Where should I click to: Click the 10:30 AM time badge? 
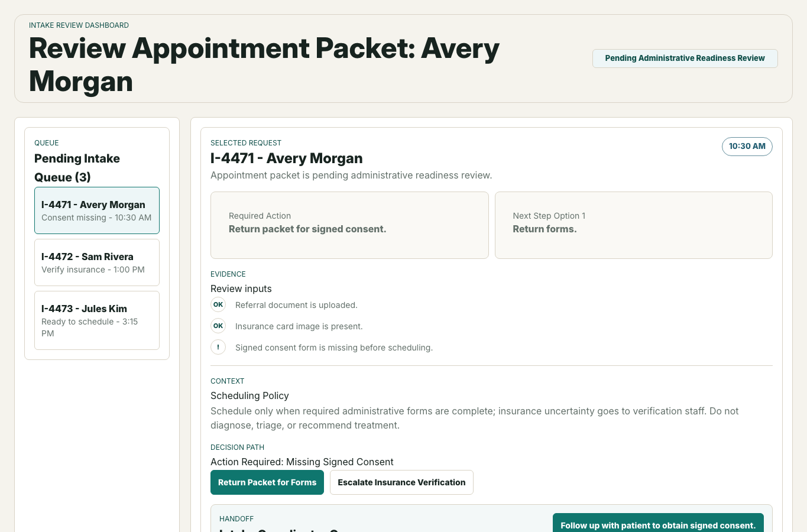tap(747, 147)
